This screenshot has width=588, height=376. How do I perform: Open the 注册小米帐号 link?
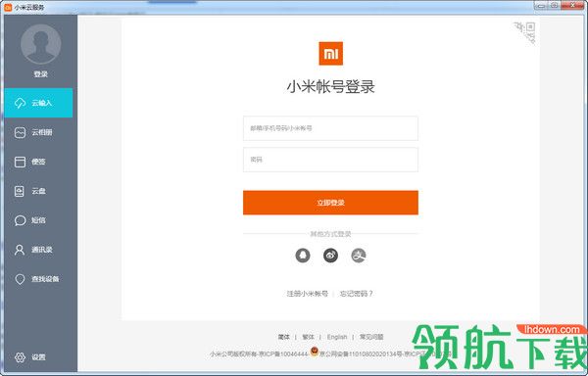click(x=308, y=294)
